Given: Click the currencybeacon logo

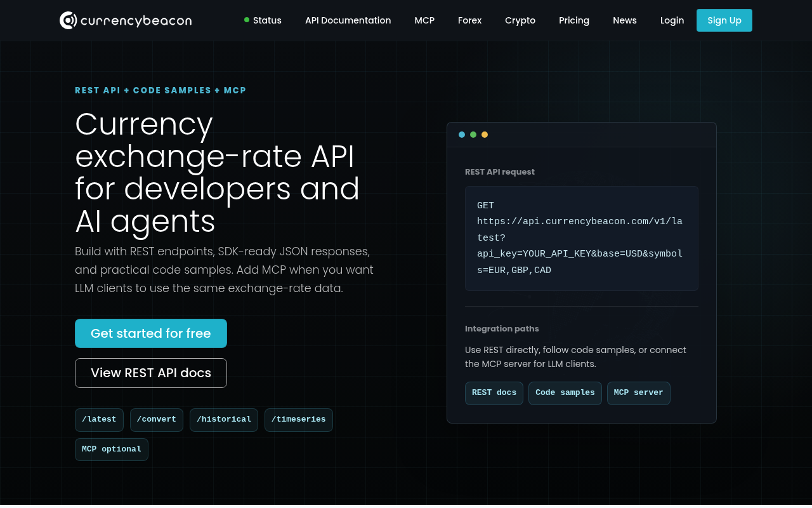Looking at the screenshot, I should (x=126, y=20).
